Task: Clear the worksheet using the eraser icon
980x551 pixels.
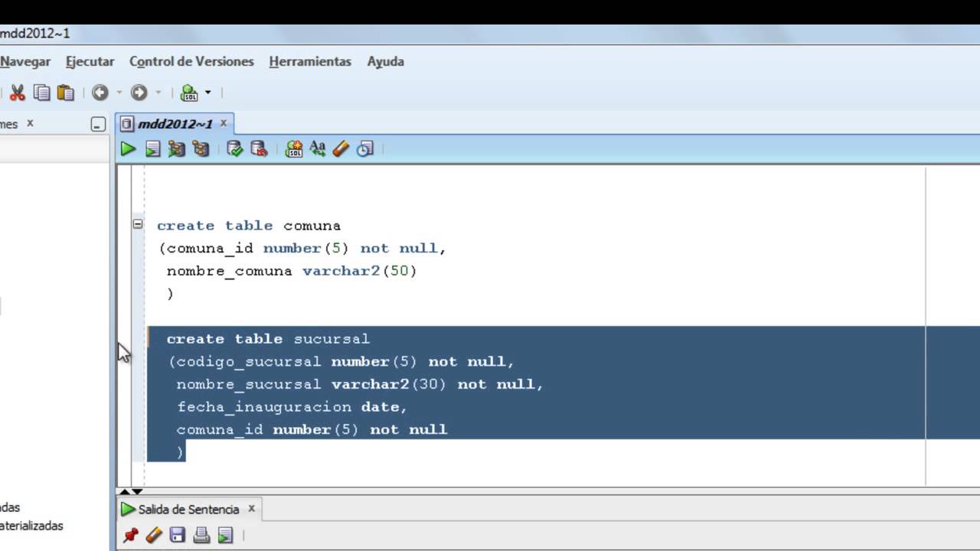Action: point(341,148)
